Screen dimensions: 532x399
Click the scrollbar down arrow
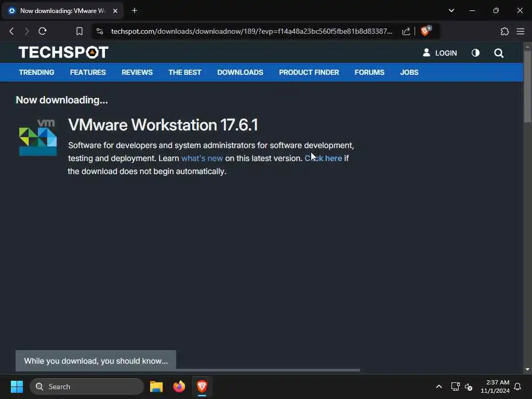click(527, 369)
